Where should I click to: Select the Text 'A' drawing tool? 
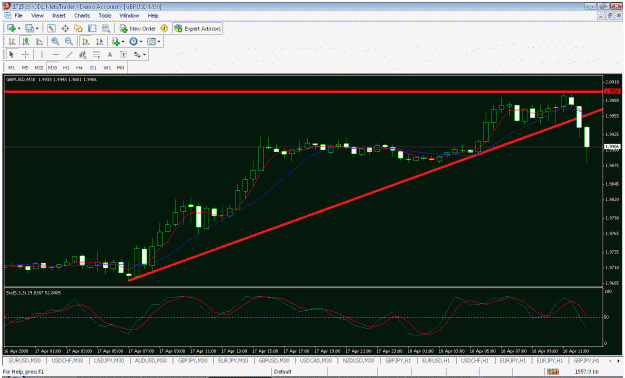tap(110, 55)
